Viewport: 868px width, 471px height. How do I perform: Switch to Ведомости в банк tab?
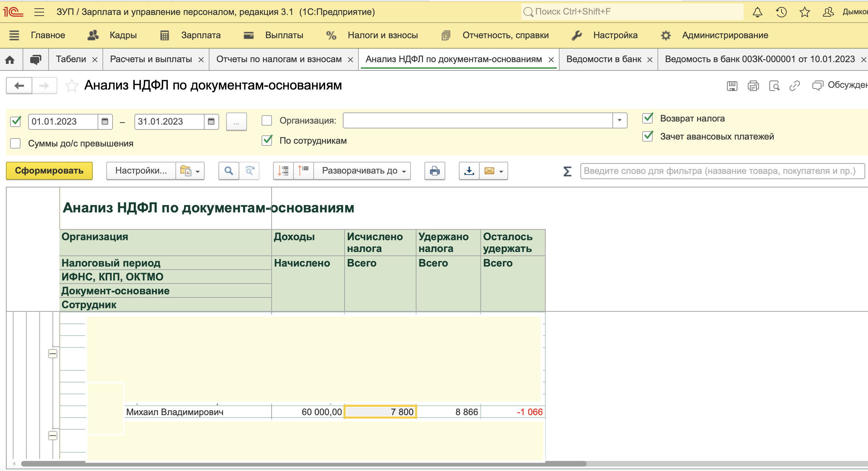click(604, 59)
